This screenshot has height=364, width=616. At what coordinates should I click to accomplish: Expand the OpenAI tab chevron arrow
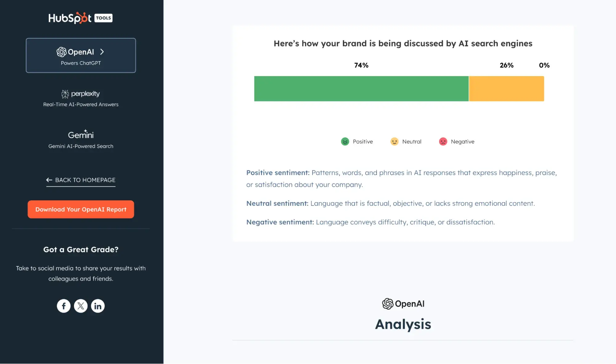coord(102,52)
